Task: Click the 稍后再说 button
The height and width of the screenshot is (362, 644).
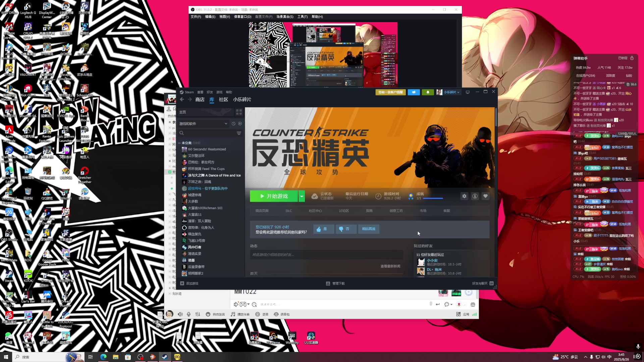Action: point(369,229)
